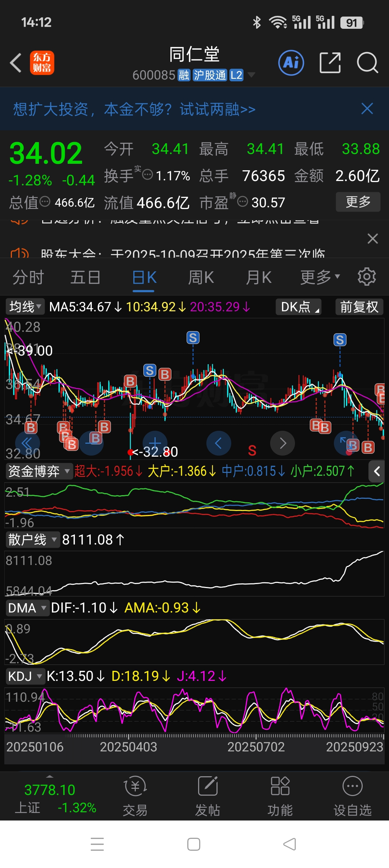Toggle the 前复权 adjustment button
Viewport: 389px width, 868px height.
tap(359, 307)
